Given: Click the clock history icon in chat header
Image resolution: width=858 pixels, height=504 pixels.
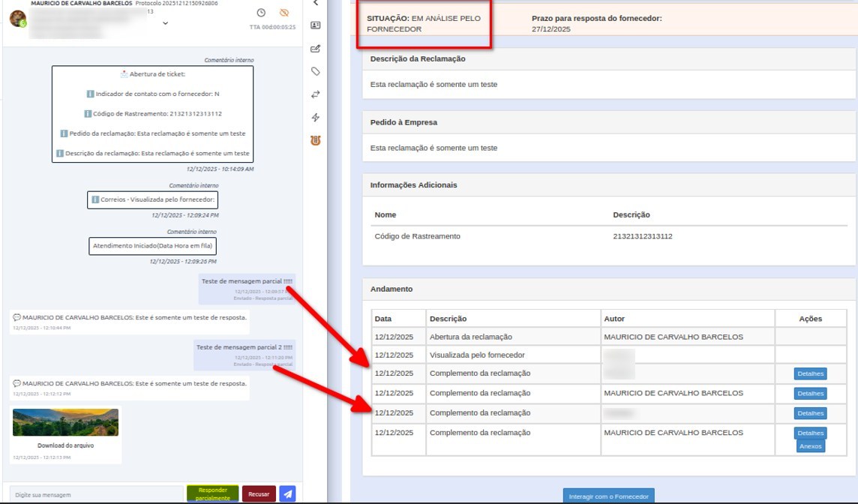Looking at the screenshot, I should [x=261, y=13].
